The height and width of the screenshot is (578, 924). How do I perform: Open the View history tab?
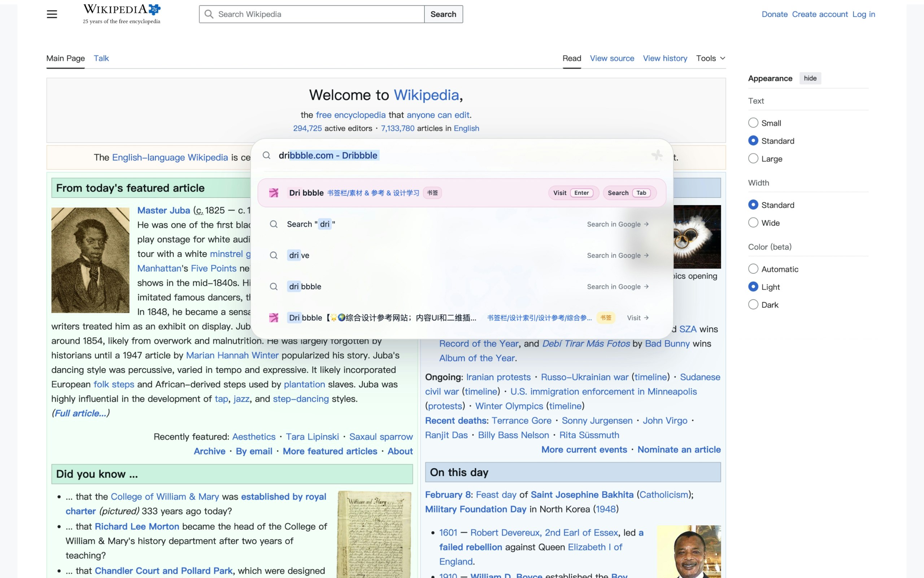coord(665,59)
